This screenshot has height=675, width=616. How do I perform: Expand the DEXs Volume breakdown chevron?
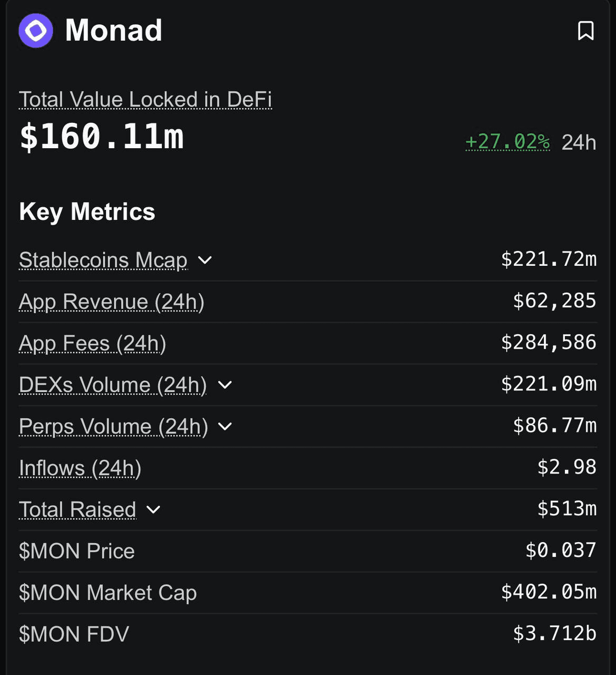[225, 385]
